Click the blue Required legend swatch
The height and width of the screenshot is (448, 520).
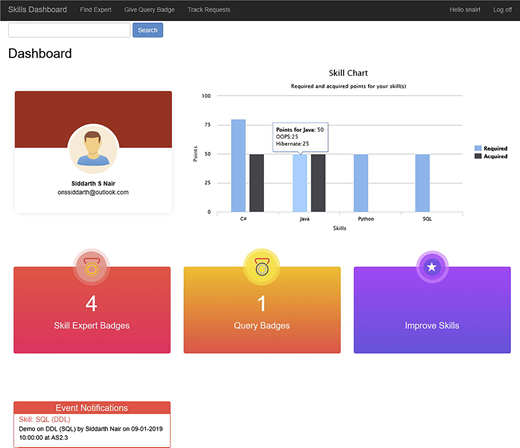tap(478, 148)
